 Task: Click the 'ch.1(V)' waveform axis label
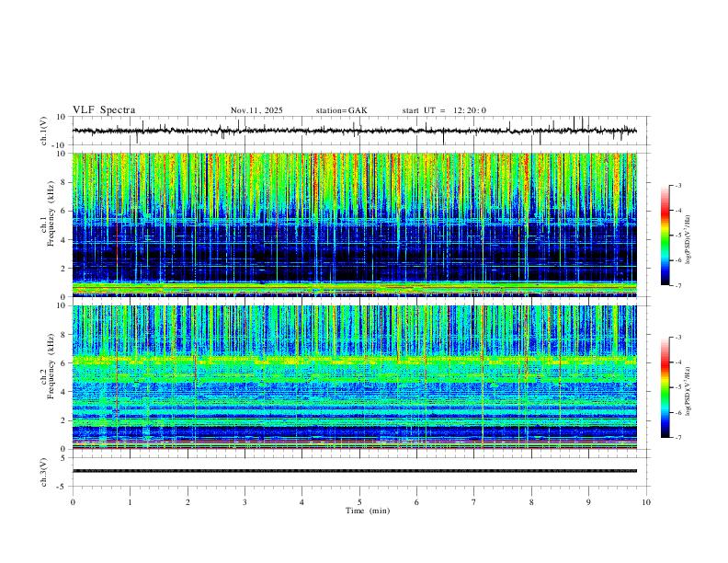click(x=44, y=131)
